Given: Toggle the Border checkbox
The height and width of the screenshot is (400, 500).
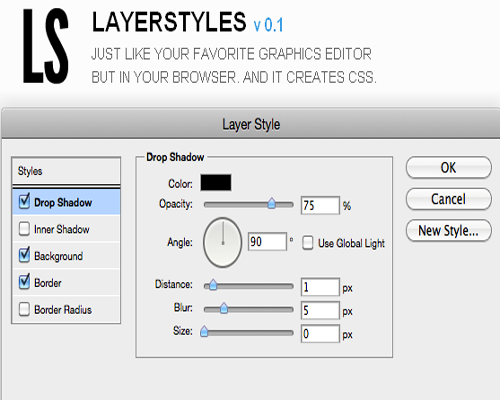Looking at the screenshot, I should click(x=24, y=282).
